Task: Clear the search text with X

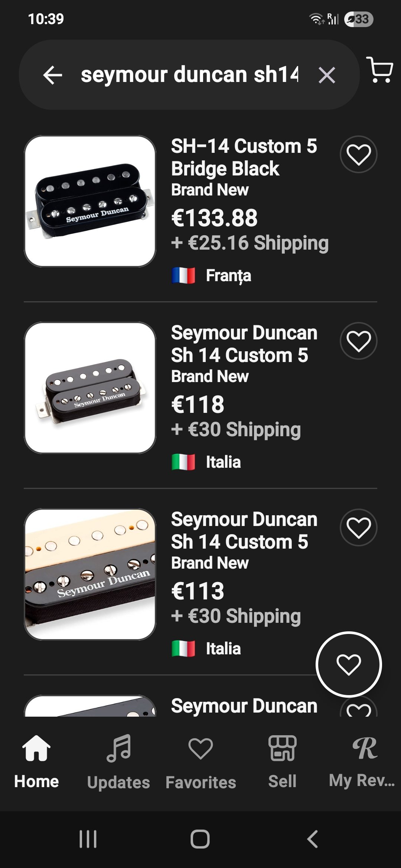Action: [327, 75]
